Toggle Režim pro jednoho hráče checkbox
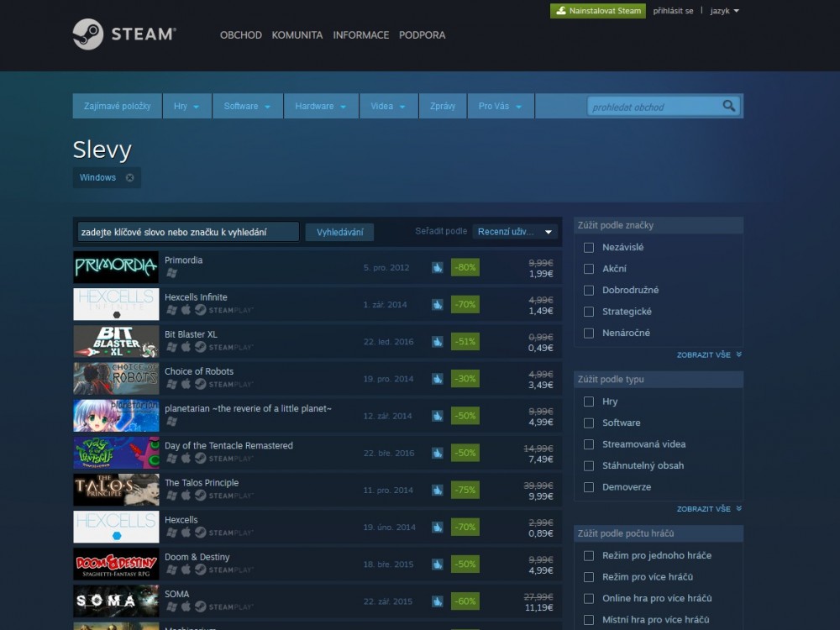The height and width of the screenshot is (630, 840). coord(589,556)
